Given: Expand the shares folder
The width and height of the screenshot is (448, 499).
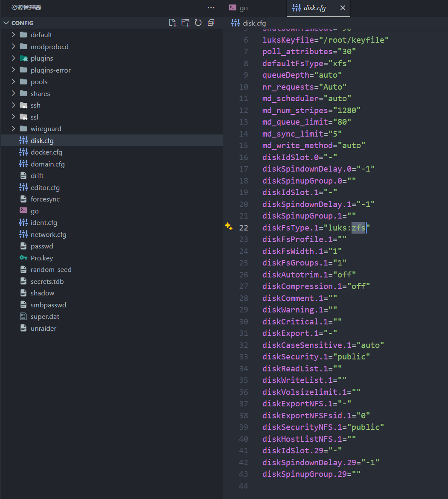Looking at the screenshot, I should (13, 93).
